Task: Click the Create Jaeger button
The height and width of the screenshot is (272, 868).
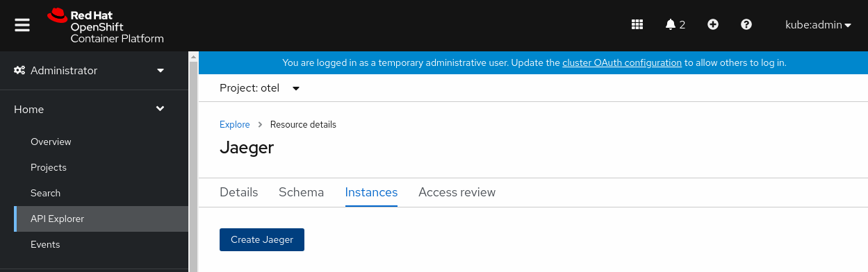Action: tap(262, 239)
